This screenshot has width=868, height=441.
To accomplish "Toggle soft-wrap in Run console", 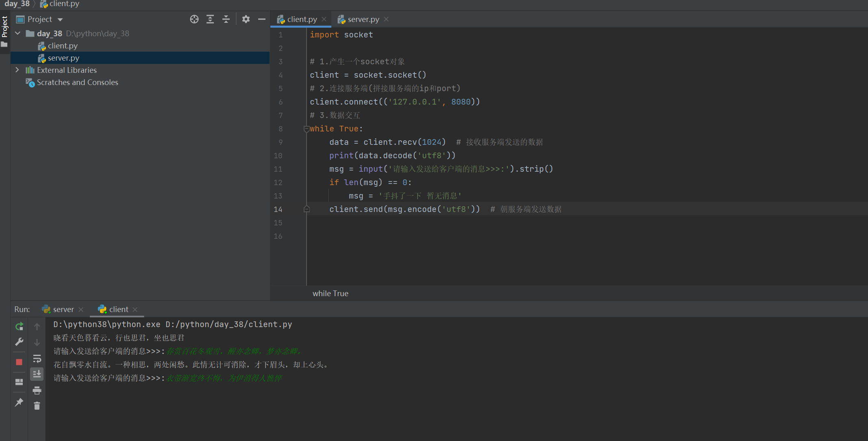I will coord(37,358).
